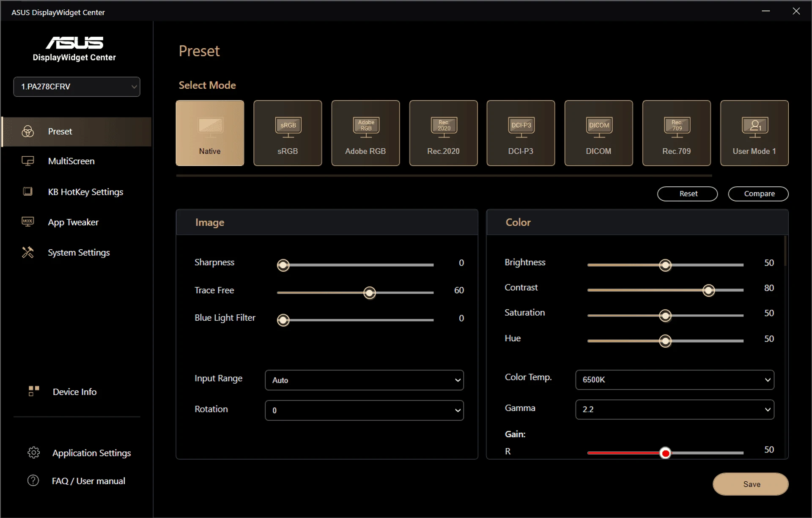The image size is (812, 518).
Task: Select the DCI-P3 preset mode
Action: tap(521, 133)
